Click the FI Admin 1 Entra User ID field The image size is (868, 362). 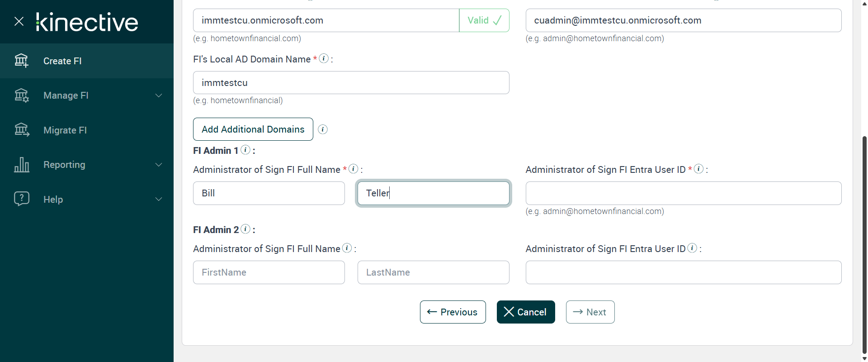[683, 193]
